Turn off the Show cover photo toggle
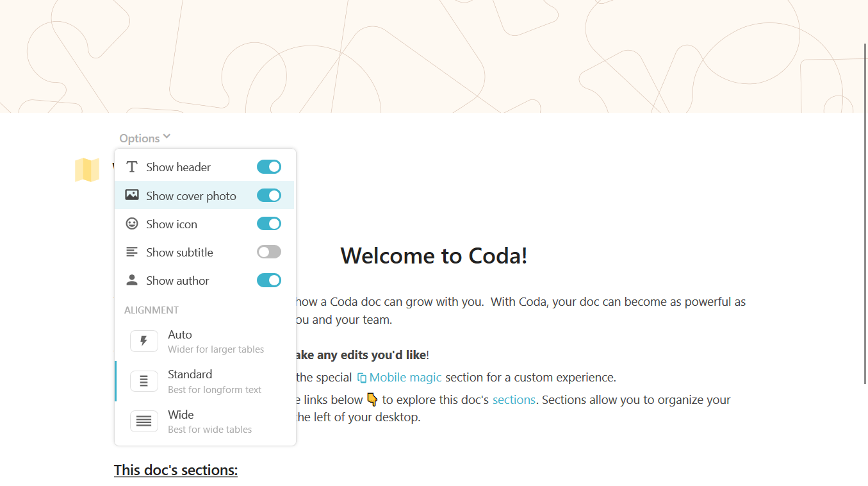Image resolution: width=868 pixels, height=486 pixels. tap(269, 195)
